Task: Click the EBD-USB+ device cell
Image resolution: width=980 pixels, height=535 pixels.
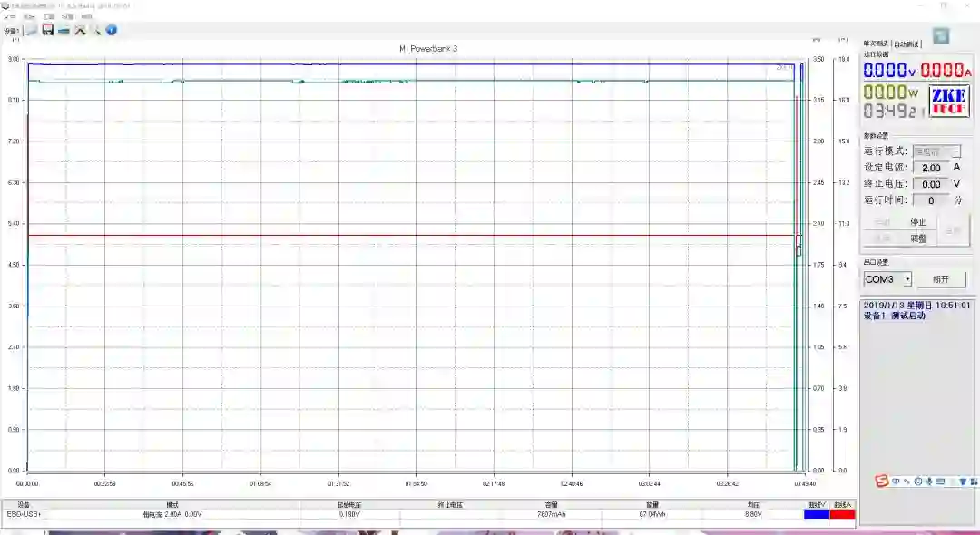Action: click(24, 514)
